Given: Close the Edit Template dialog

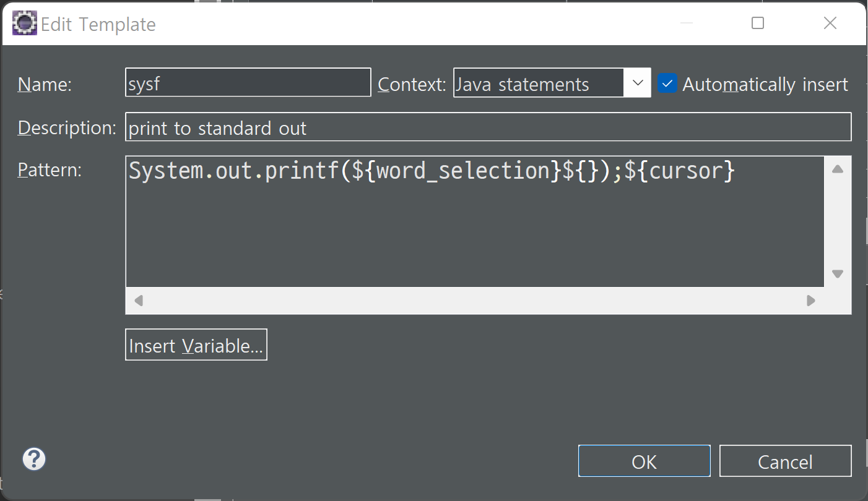Looking at the screenshot, I should [x=830, y=24].
